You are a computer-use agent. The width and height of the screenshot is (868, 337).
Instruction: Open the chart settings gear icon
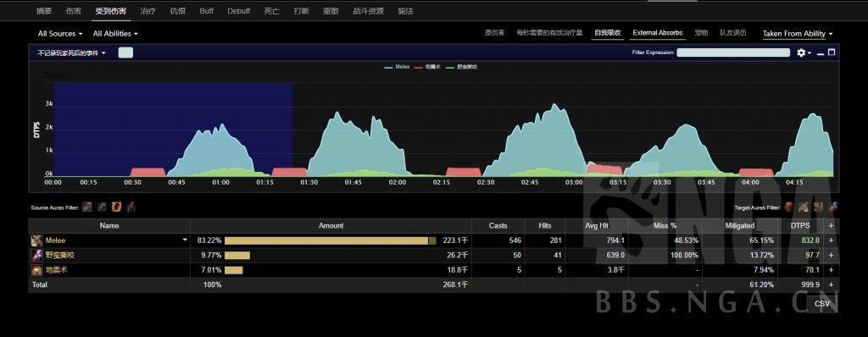801,52
